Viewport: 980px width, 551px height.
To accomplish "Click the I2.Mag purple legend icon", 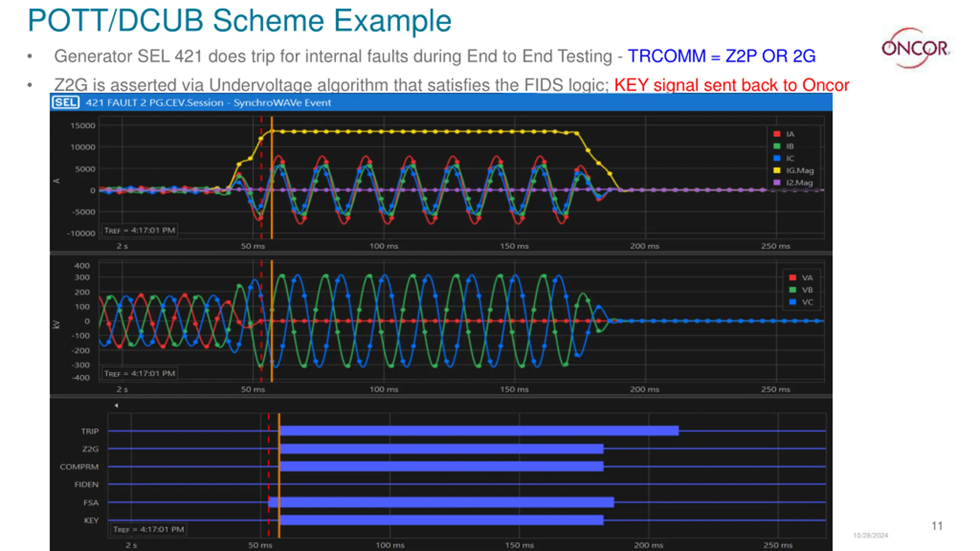I will tap(777, 183).
